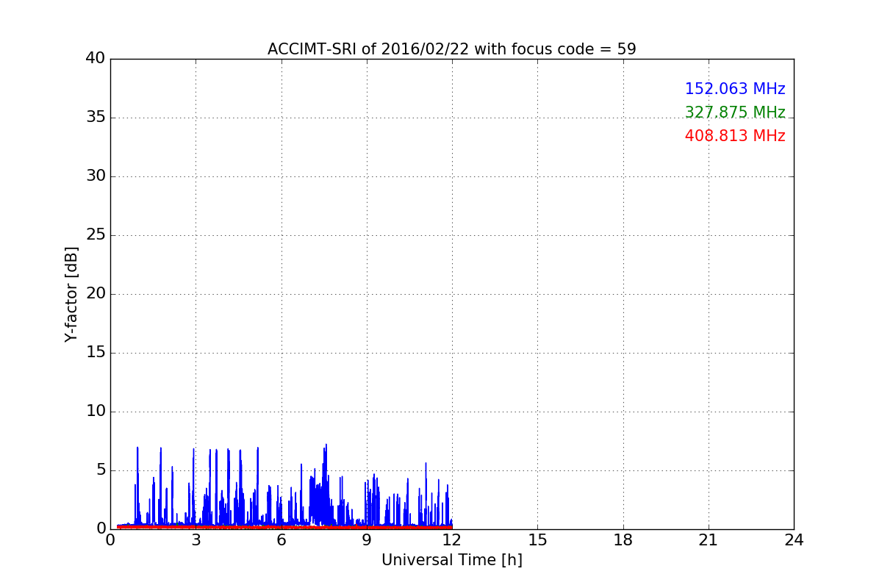Click the y-axis tick label 25
This screenshot has width=882, height=588.
click(x=96, y=234)
